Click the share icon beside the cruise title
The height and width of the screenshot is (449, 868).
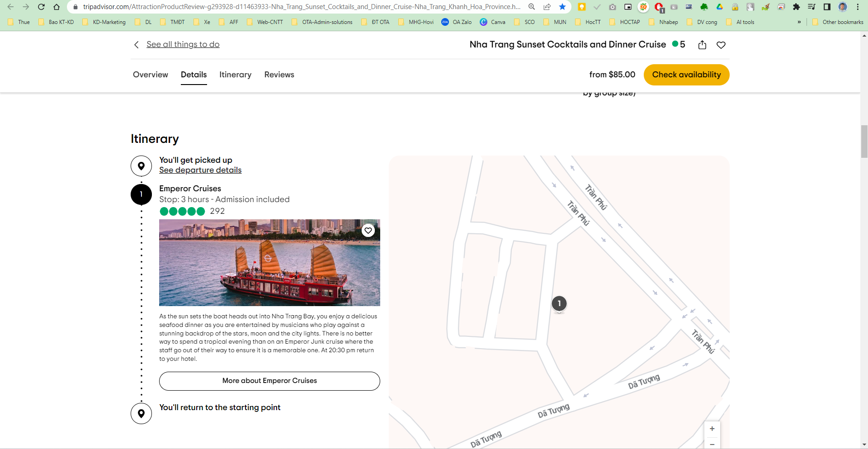[702, 45]
